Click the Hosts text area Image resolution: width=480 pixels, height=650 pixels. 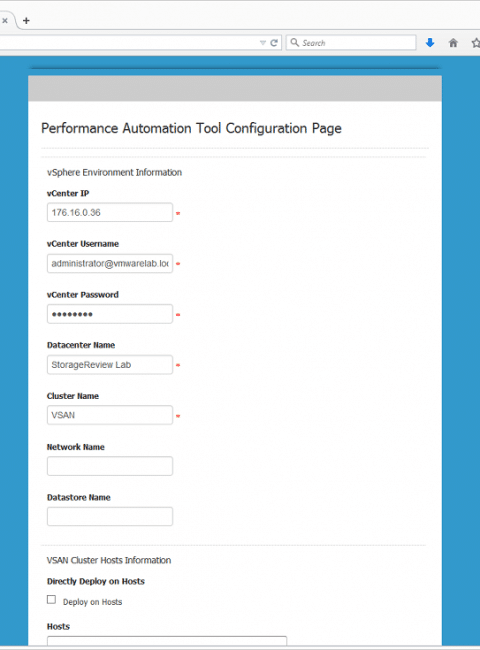tap(167, 640)
